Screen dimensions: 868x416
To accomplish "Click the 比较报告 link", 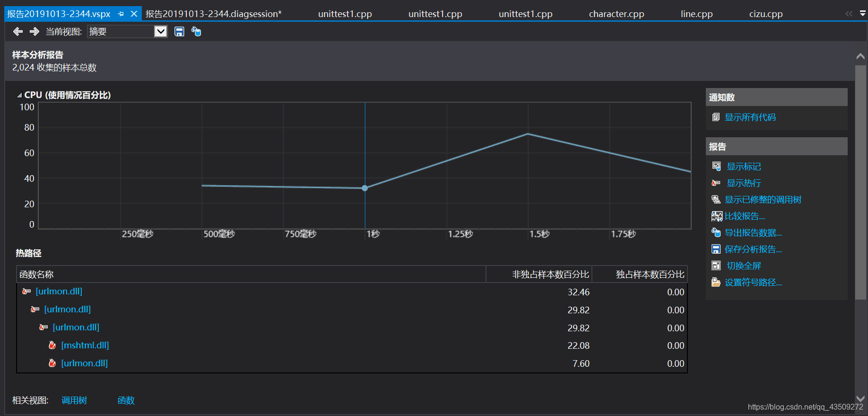I will pyautogui.click(x=745, y=216).
